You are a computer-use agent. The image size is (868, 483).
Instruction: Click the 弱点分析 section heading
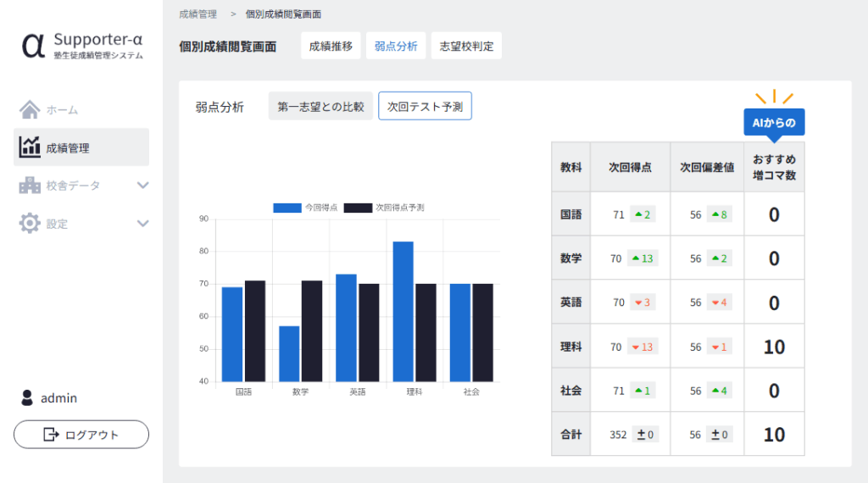pos(220,108)
